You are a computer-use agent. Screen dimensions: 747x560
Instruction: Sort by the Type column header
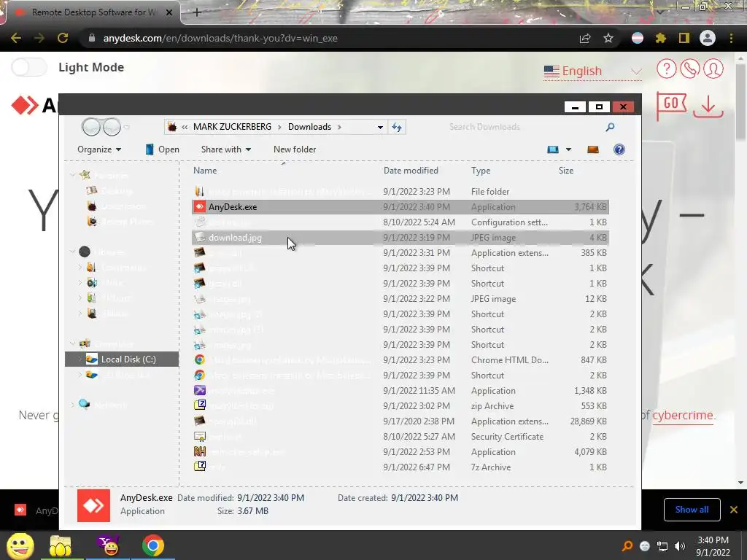(481, 171)
